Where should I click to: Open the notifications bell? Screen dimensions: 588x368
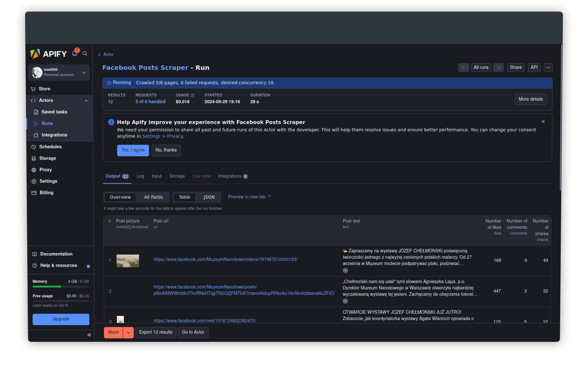click(x=75, y=53)
